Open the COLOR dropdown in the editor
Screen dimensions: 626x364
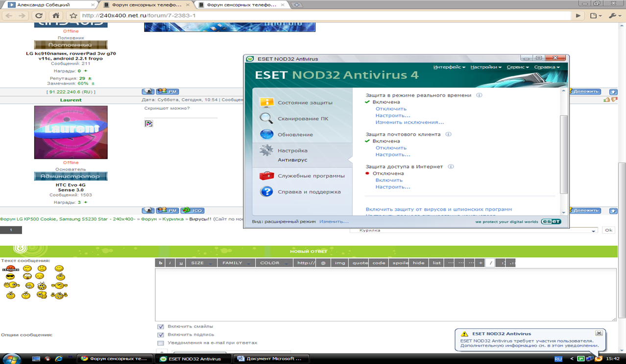pyautogui.click(x=274, y=263)
